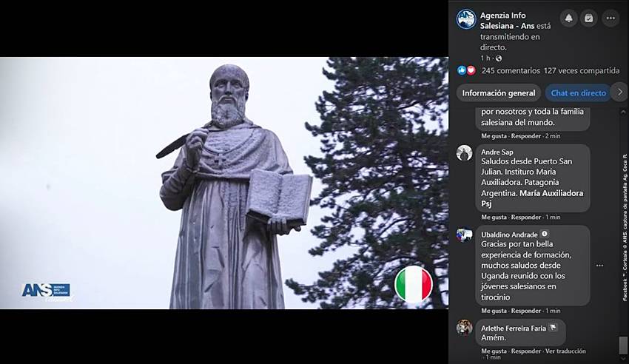Like Ubaldino Andrade's comment

pos(494,311)
